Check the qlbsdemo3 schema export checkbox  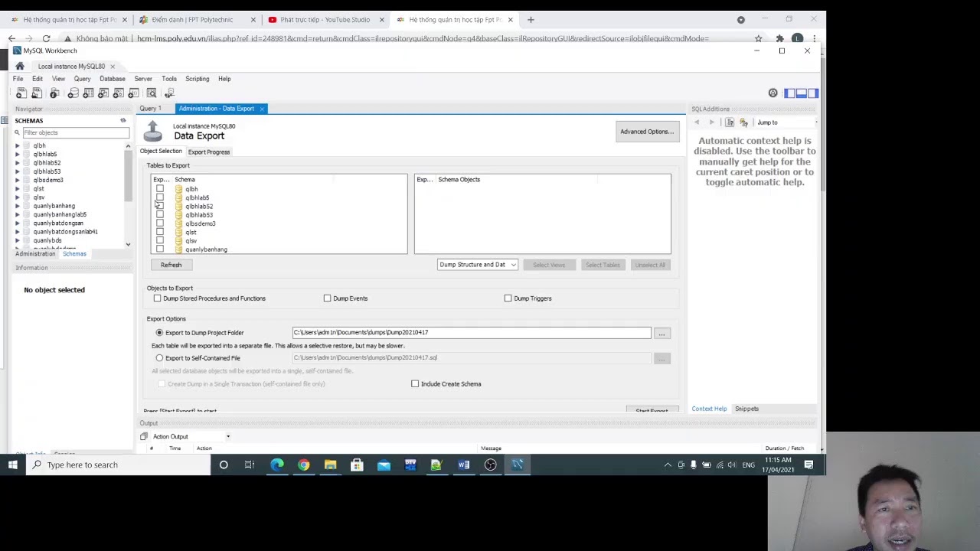pyautogui.click(x=159, y=223)
